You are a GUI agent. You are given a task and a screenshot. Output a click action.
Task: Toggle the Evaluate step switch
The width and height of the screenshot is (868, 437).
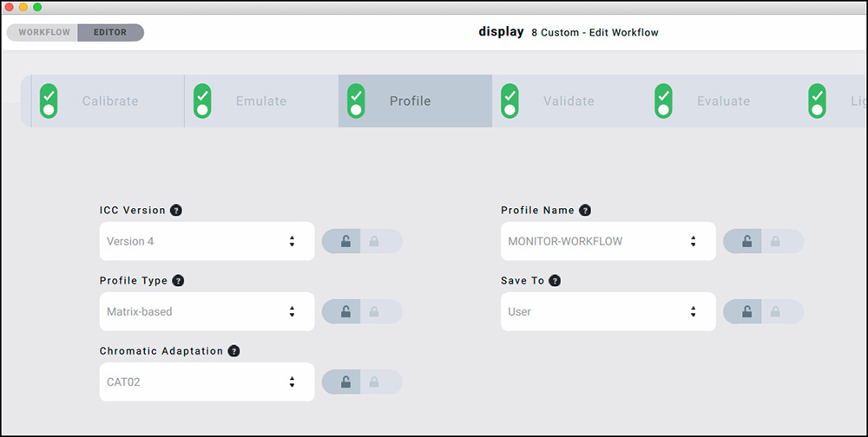(664, 101)
